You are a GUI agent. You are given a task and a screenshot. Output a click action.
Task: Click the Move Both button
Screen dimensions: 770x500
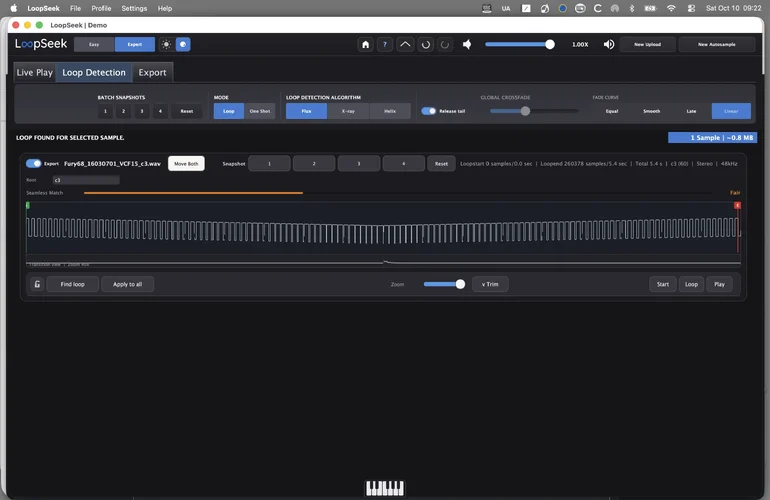186,164
